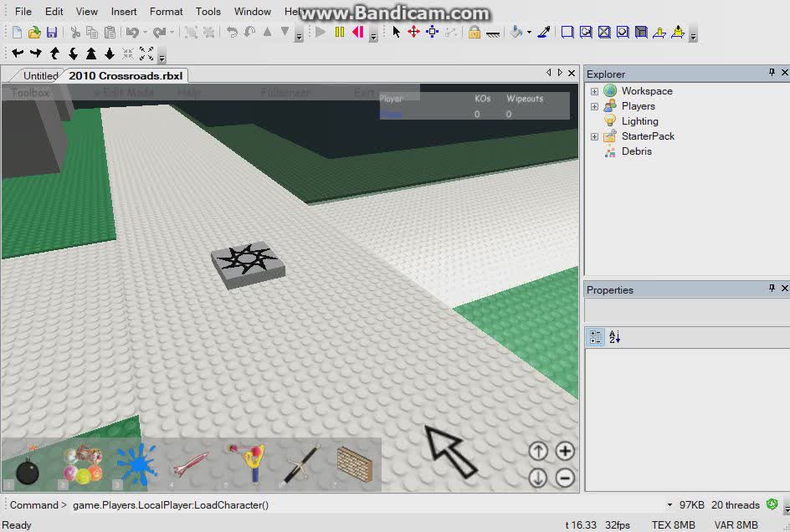
Task: Select the paint bucket Fill tool
Action: tap(516, 33)
